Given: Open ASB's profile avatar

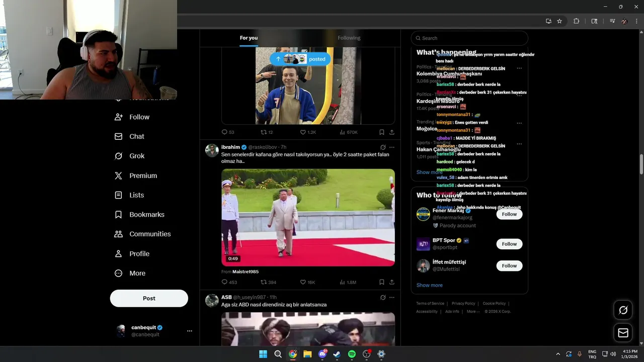Looking at the screenshot, I should coord(212,300).
